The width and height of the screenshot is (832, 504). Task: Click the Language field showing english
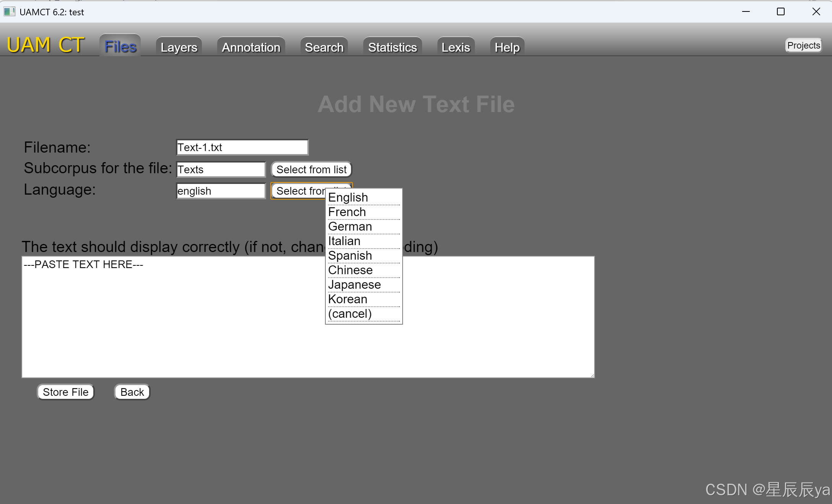click(x=220, y=190)
